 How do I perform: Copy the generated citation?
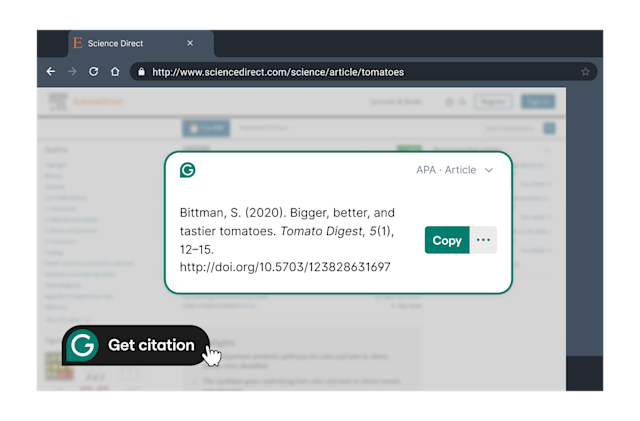click(x=447, y=240)
